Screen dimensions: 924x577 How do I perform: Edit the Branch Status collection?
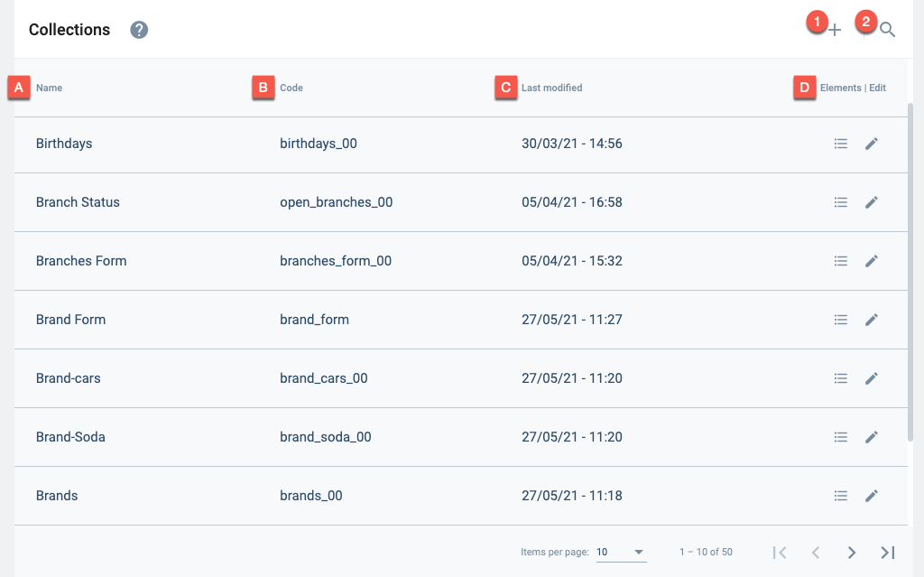(872, 202)
